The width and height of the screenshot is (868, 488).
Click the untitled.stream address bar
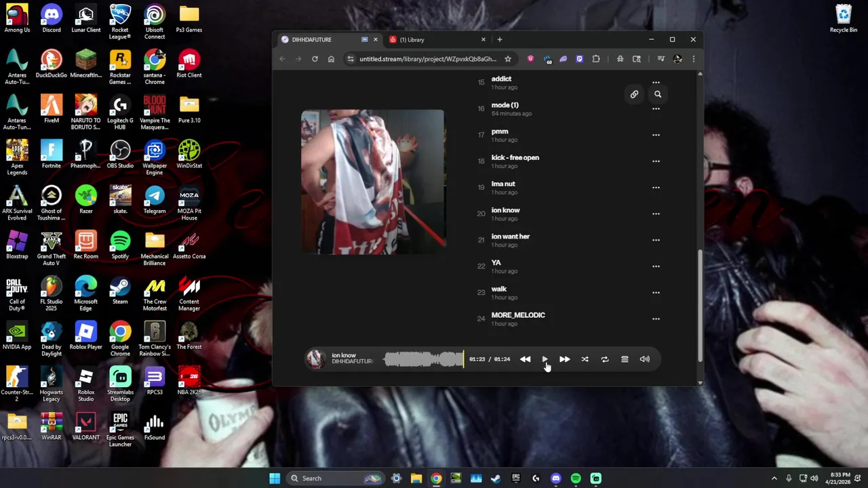[x=427, y=59]
